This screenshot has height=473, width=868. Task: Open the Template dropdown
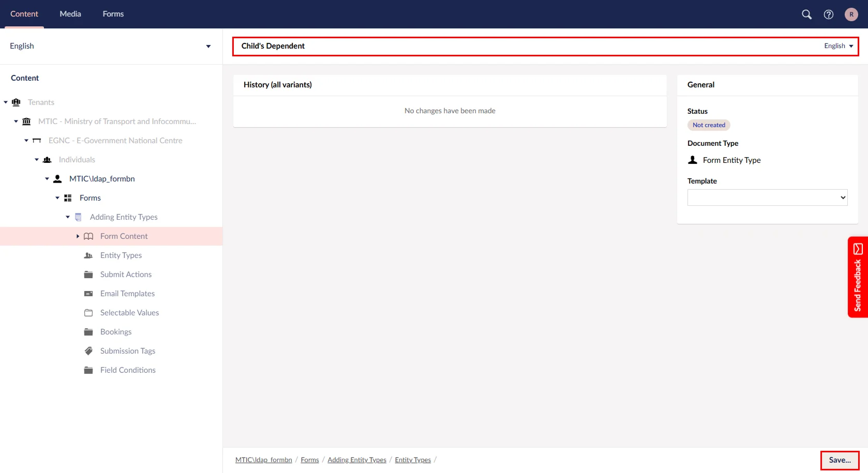coord(767,197)
